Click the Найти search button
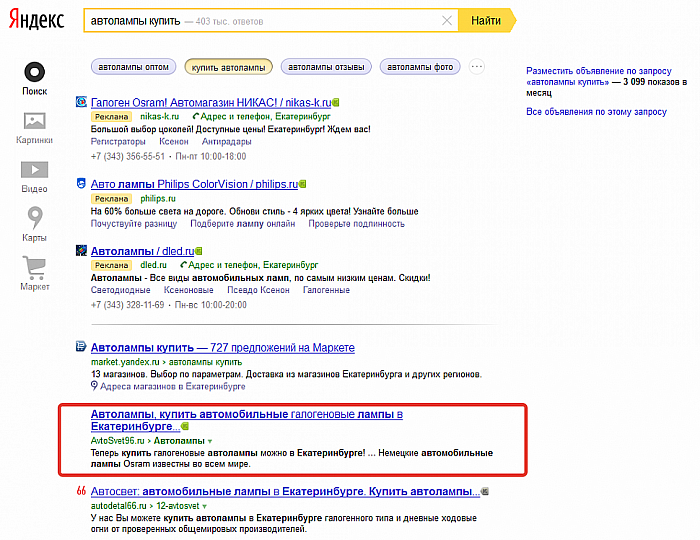The width and height of the screenshot is (700, 540). (x=486, y=21)
